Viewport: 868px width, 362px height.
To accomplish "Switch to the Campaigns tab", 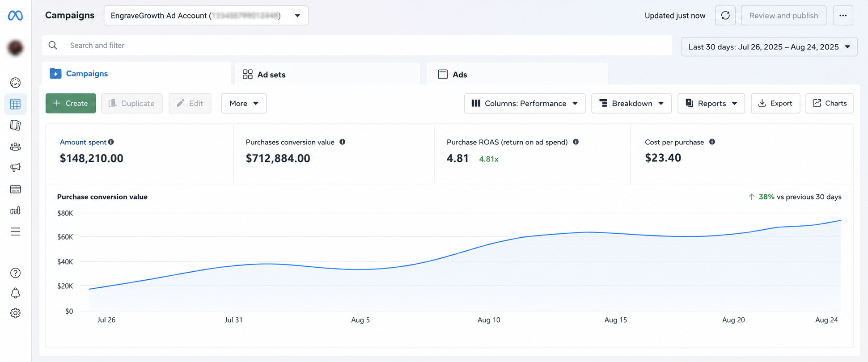I will point(136,74).
